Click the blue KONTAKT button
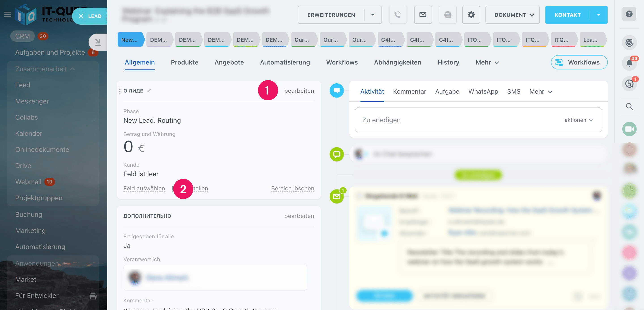Viewport: 644px width, 310px height. pyautogui.click(x=567, y=15)
